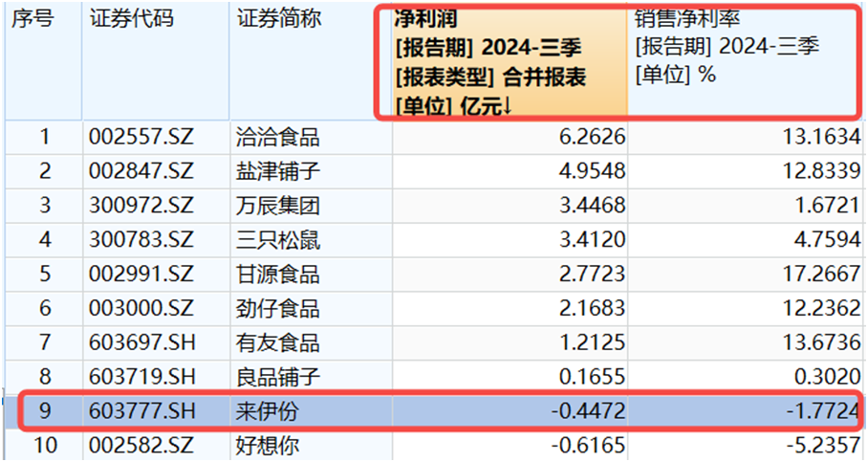Select stock code 300972.SZ
The image size is (868, 462).
point(141,206)
